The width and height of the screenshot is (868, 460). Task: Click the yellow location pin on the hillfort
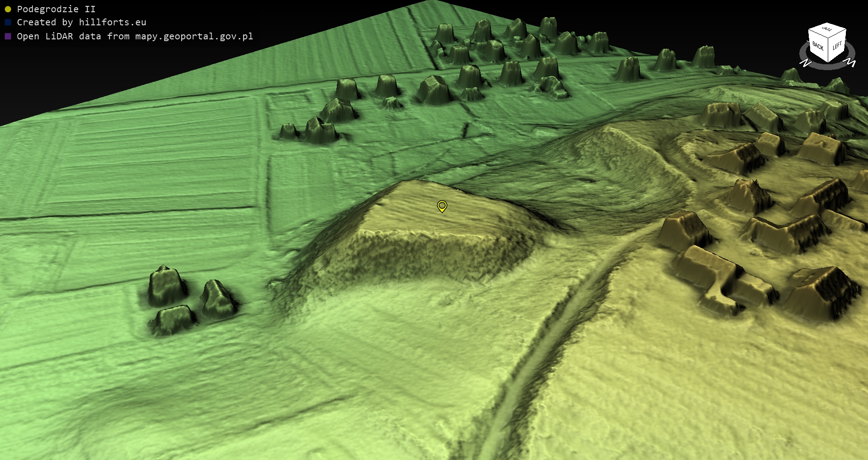tap(442, 206)
